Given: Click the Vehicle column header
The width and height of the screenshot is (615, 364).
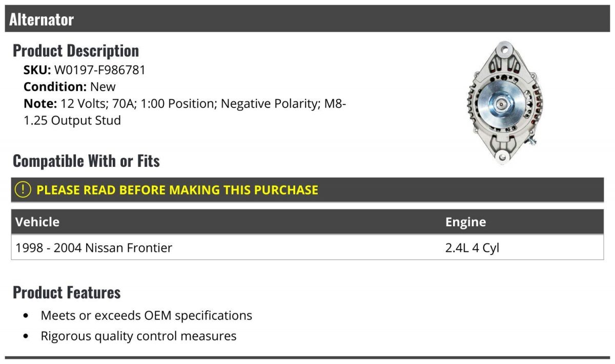Looking at the screenshot, I should point(37,222).
